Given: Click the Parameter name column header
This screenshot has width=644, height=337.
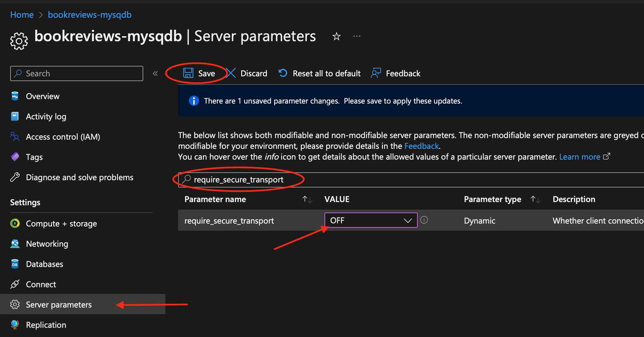Looking at the screenshot, I should tap(215, 199).
